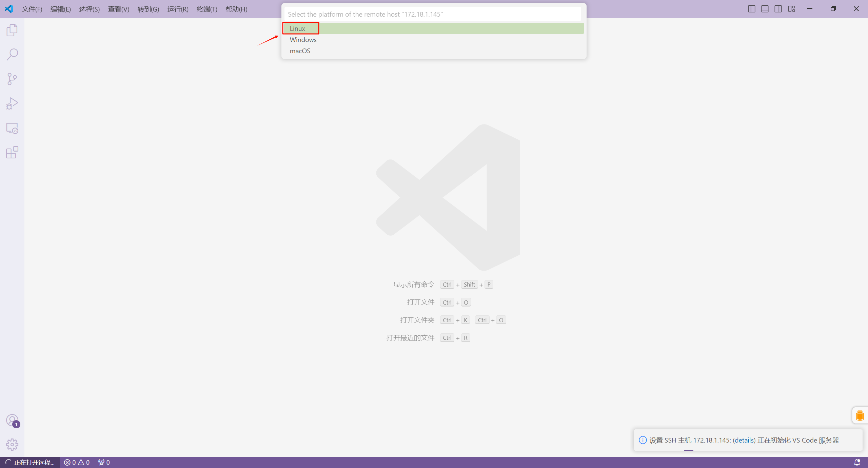This screenshot has height=468, width=868.
Task: Click the K key hint badge
Action: pos(466,320)
